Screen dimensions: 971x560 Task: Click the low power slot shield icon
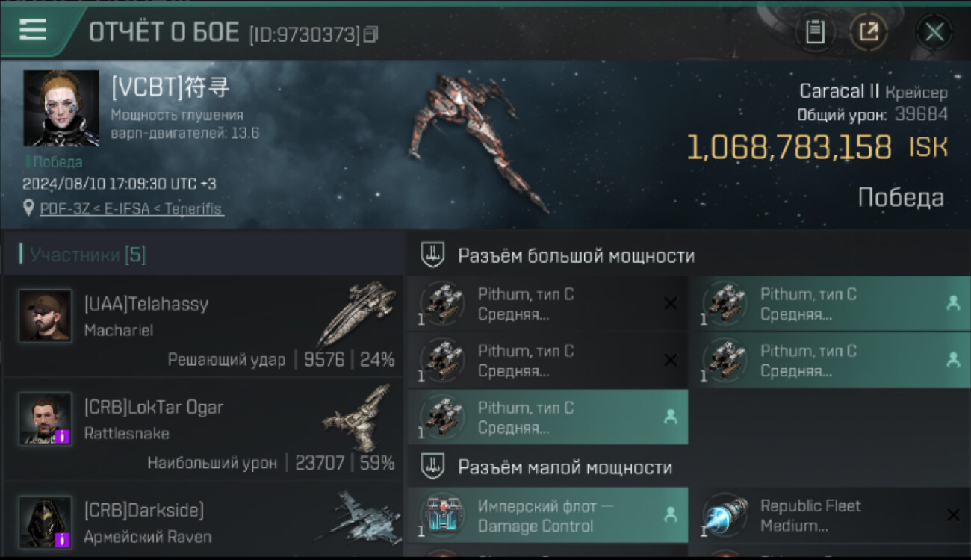[x=432, y=467]
